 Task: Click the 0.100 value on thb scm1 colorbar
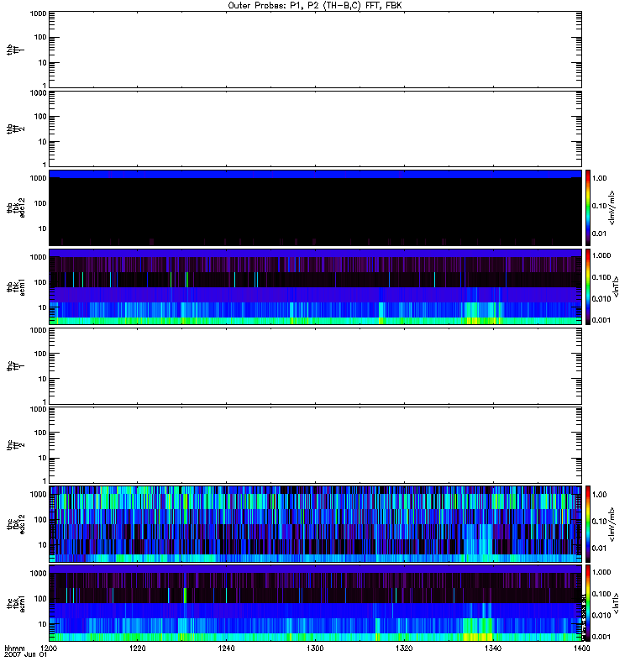pyautogui.click(x=601, y=277)
